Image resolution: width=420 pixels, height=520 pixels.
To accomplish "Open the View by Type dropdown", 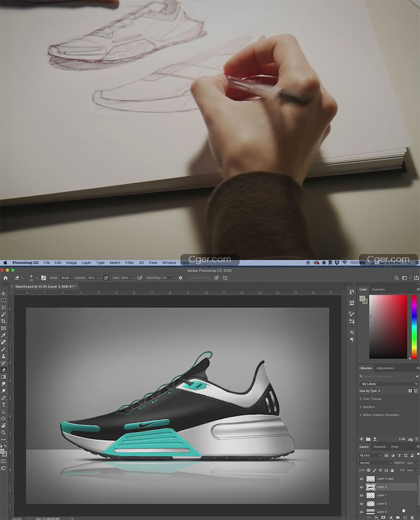I will [370, 391].
